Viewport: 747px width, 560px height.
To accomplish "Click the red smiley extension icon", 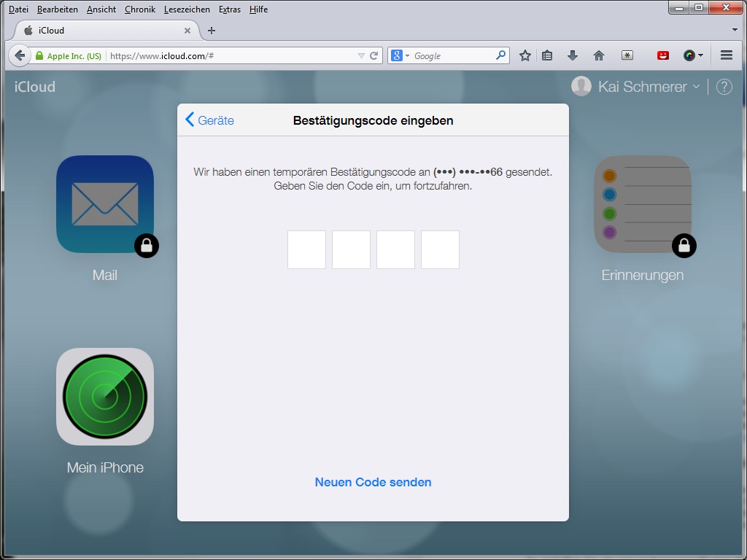I will click(x=662, y=55).
